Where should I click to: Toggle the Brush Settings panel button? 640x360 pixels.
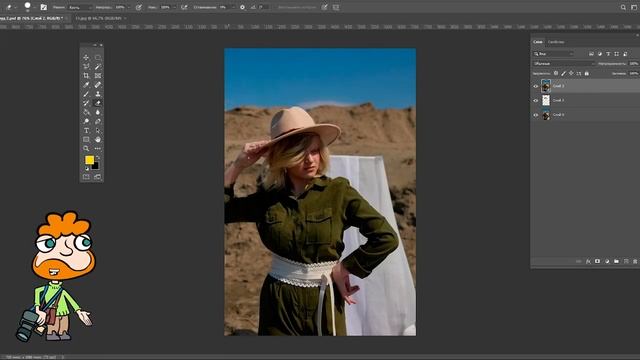point(44,7)
